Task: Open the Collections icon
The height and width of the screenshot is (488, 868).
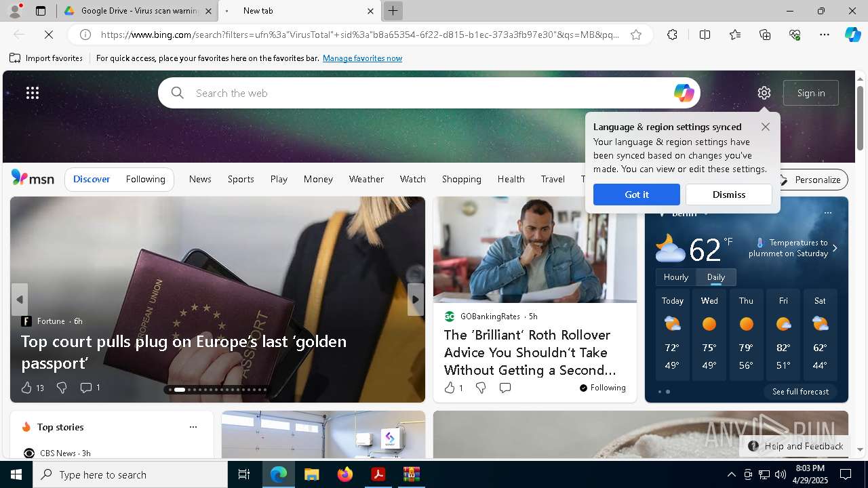Action: (x=765, y=35)
